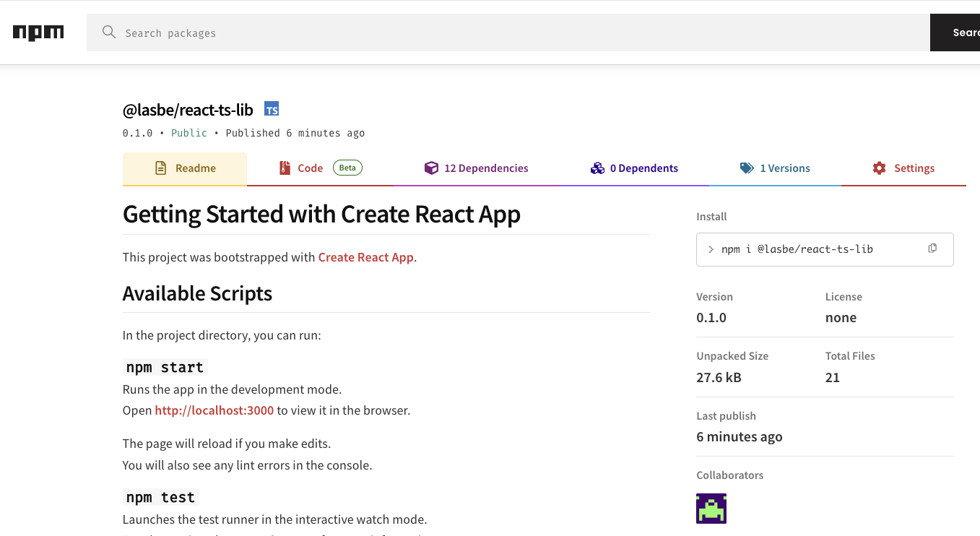Click the Total Files value 21
Image resolution: width=980 pixels, height=536 pixels.
[x=833, y=378]
